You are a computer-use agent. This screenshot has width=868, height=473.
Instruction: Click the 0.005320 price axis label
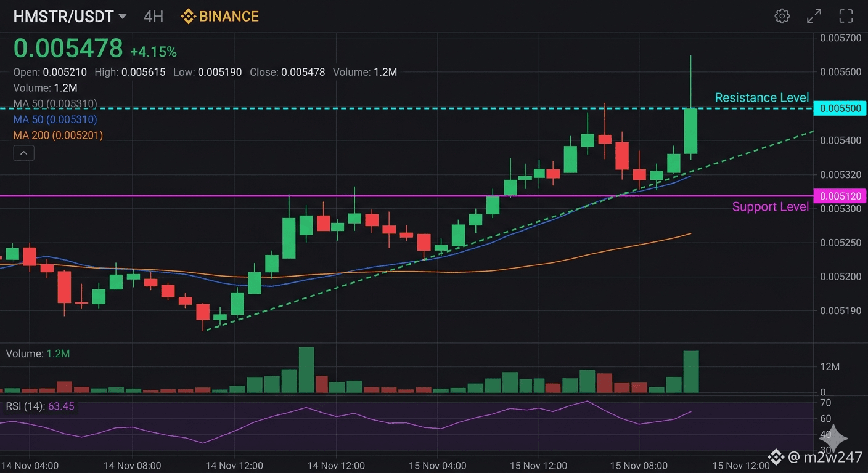(x=840, y=175)
